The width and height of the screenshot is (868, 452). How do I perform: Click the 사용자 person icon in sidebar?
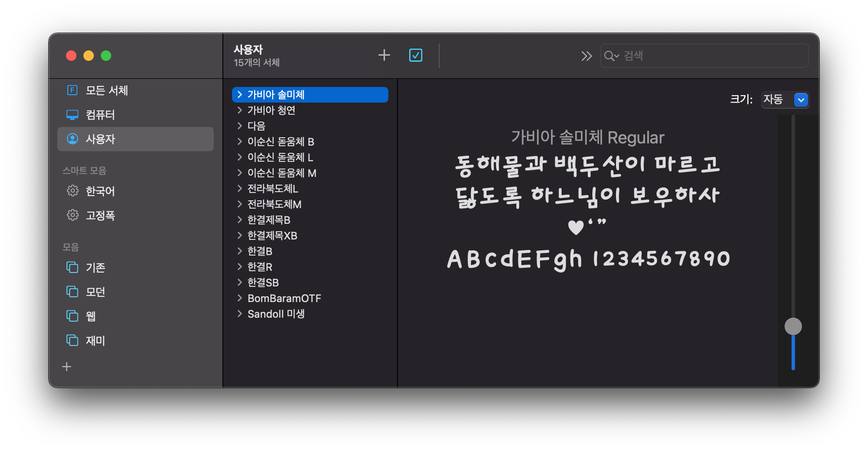click(72, 139)
